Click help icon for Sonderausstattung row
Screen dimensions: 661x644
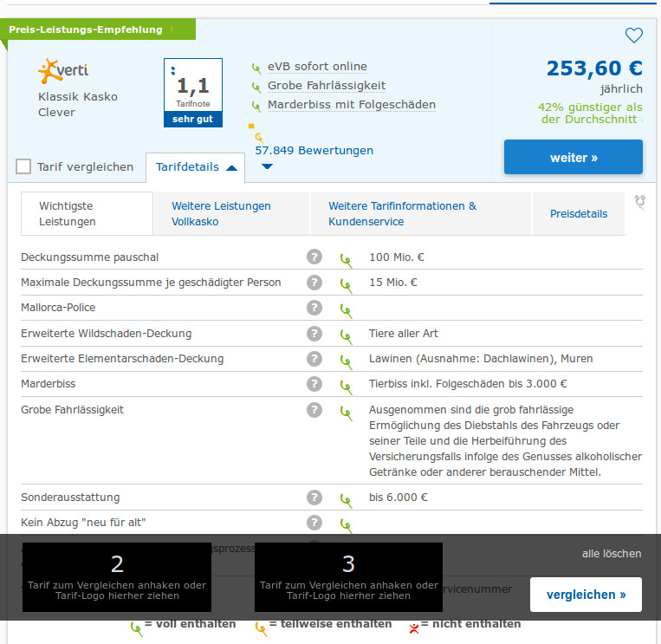pyautogui.click(x=314, y=498)
